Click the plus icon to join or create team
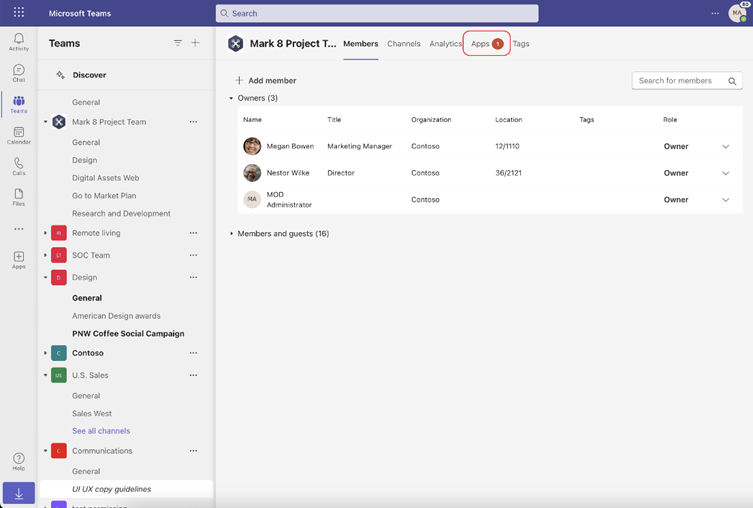The height and width of the screenshot is (508, 753). [x=195, y=43]
